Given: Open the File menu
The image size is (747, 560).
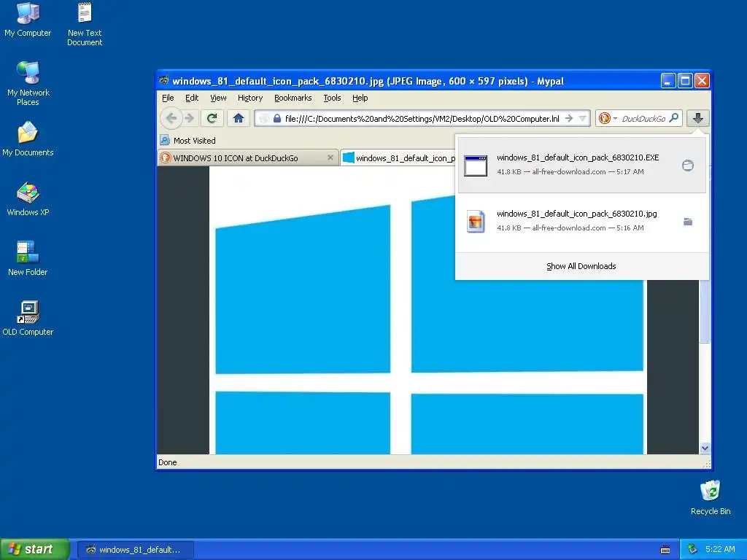Looking at the screenshot, I should (x=168, y=98).
